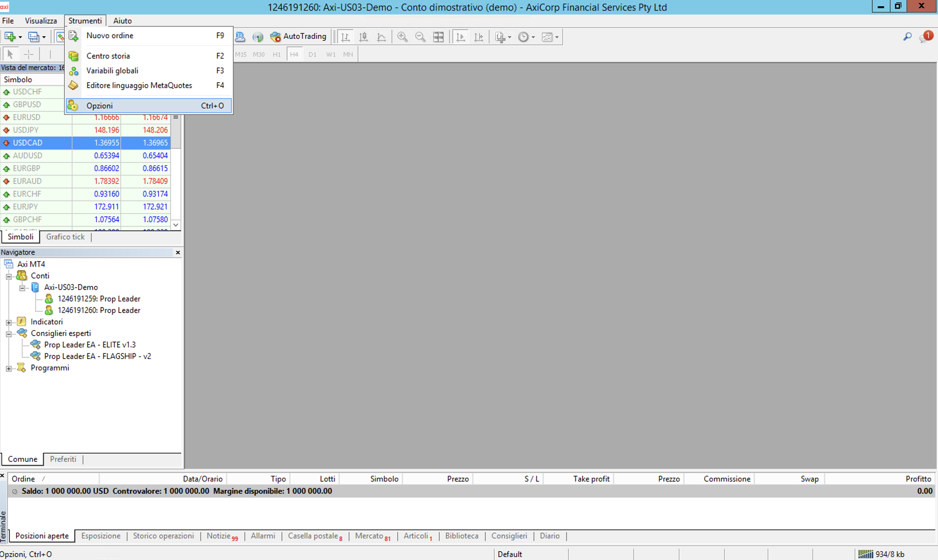Open the indicators list dropdown arrow
This screenshot has width=938, height=560.
pyautogui.click(x=509, y=37)
